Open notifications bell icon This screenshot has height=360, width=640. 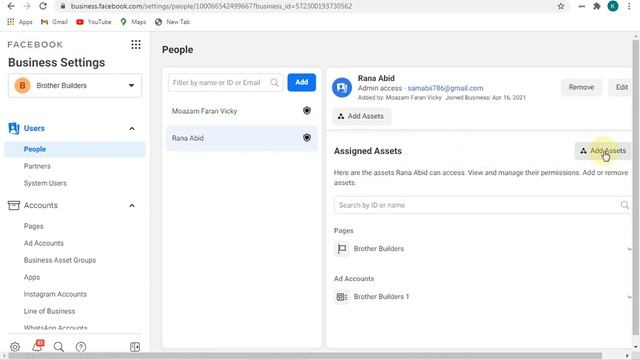point(38,346)
